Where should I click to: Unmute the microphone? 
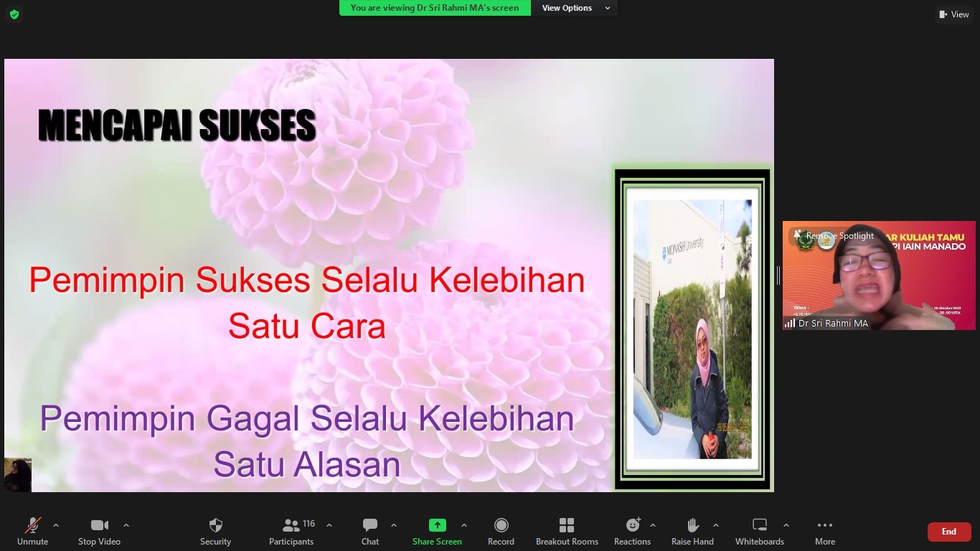point(33,531)
